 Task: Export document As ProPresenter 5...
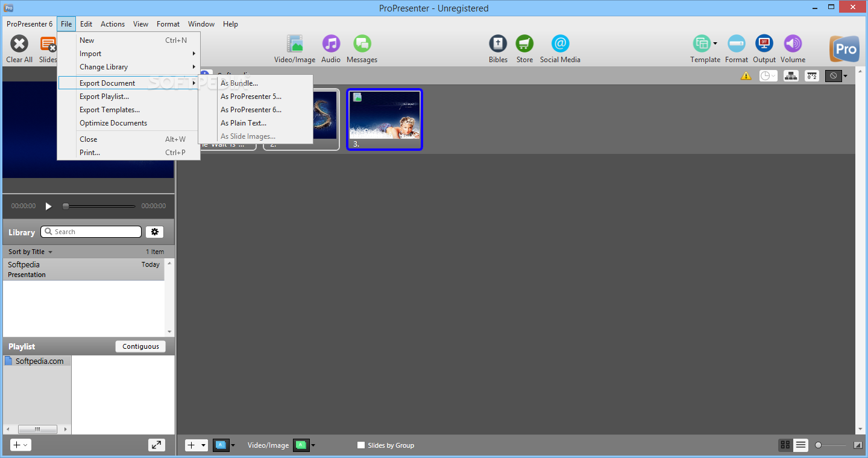coord(256,97)
